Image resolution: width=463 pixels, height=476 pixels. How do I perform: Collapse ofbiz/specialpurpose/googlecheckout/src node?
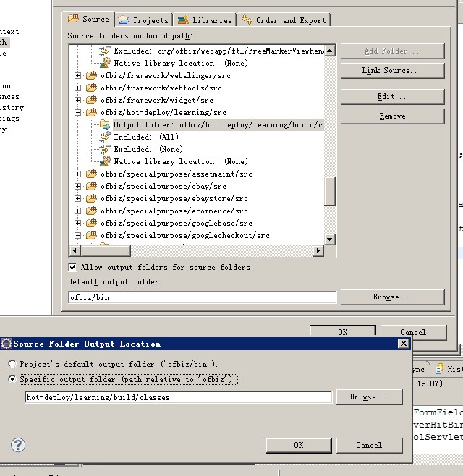tap(77, 235)
